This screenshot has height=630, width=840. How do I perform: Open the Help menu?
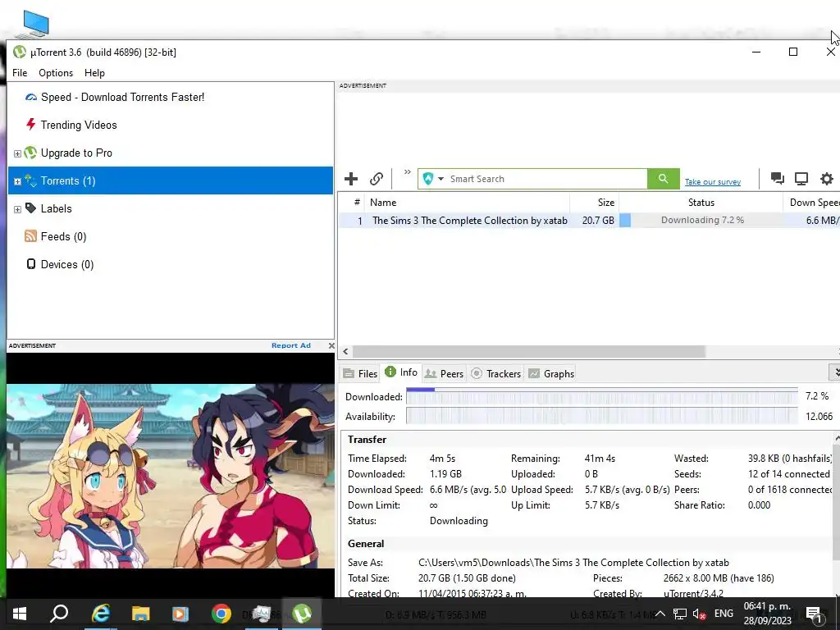pyautogui.click(x=95, y=73)
